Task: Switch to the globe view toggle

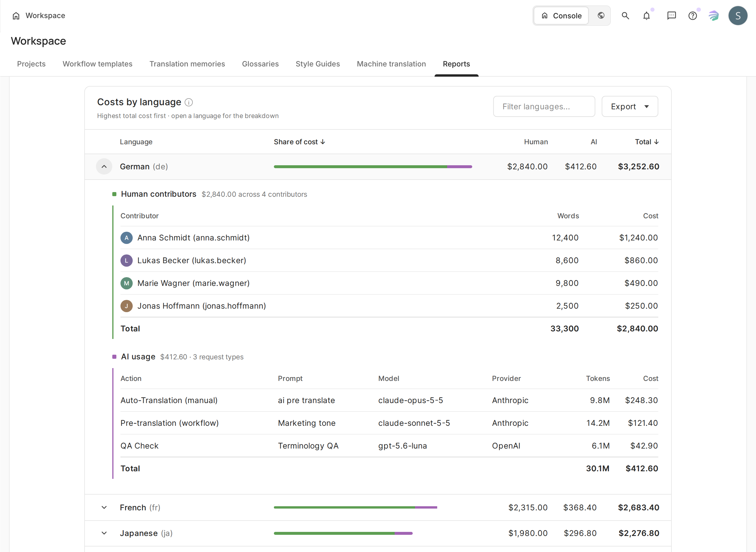Action: tap(601, 16)
